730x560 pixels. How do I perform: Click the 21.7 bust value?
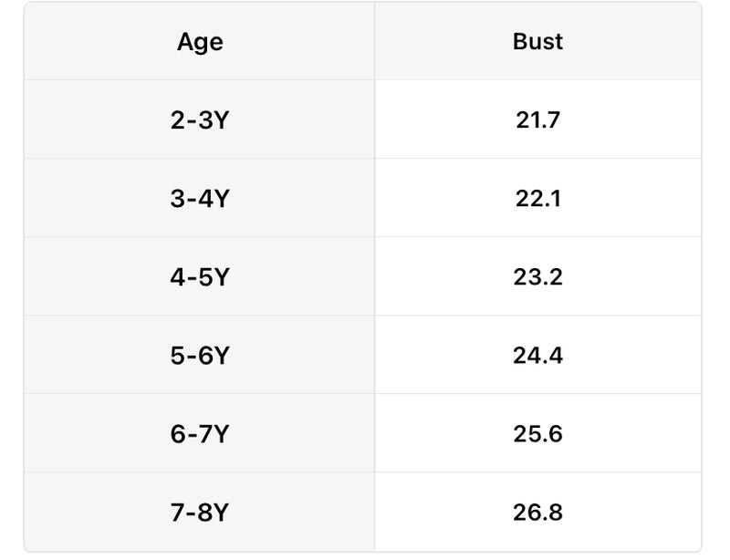[537, 119]
